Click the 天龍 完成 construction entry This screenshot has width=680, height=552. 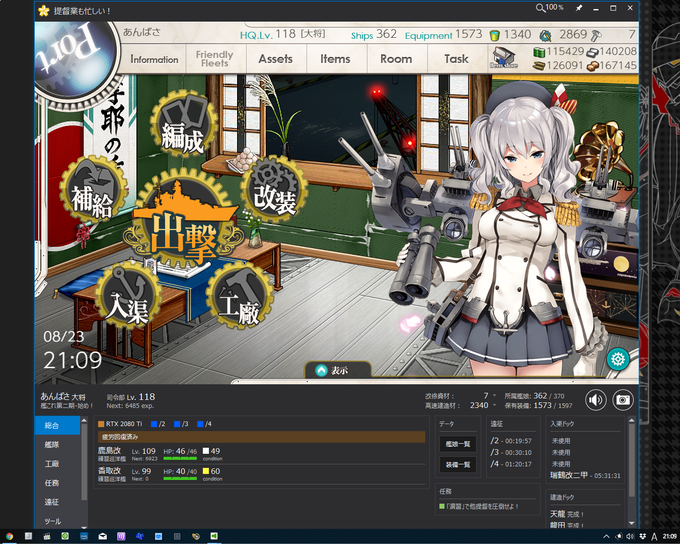click(566, 514)
